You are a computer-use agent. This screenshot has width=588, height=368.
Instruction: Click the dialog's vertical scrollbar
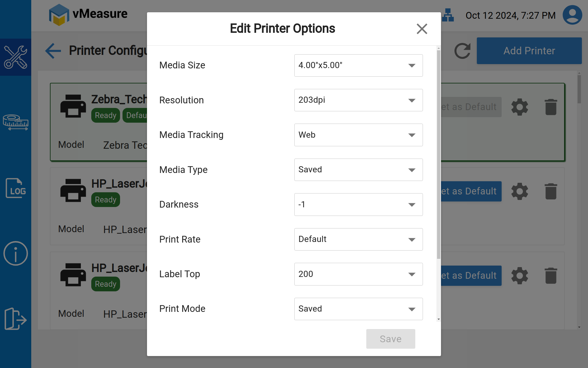tap(439, 153)
